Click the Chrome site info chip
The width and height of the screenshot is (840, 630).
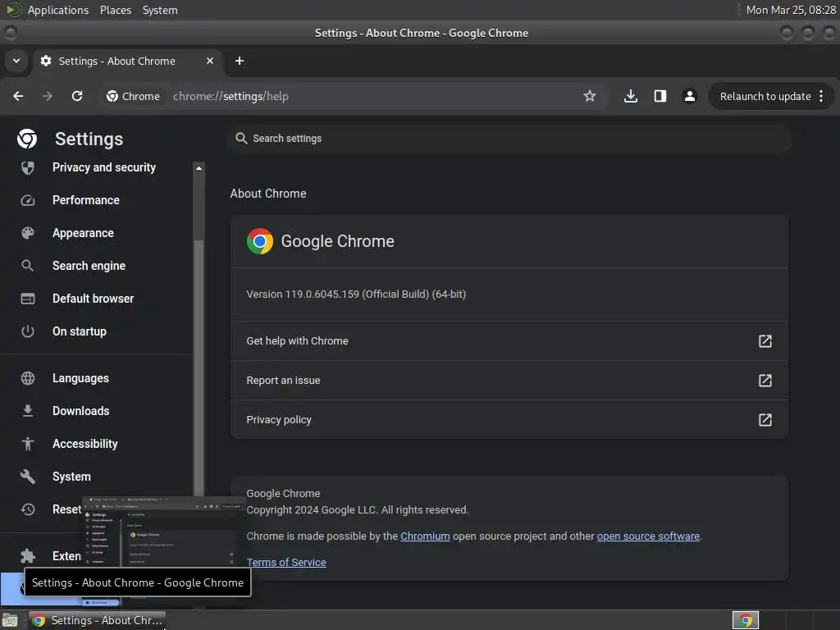pyautogui.click(x=134, y=96)
